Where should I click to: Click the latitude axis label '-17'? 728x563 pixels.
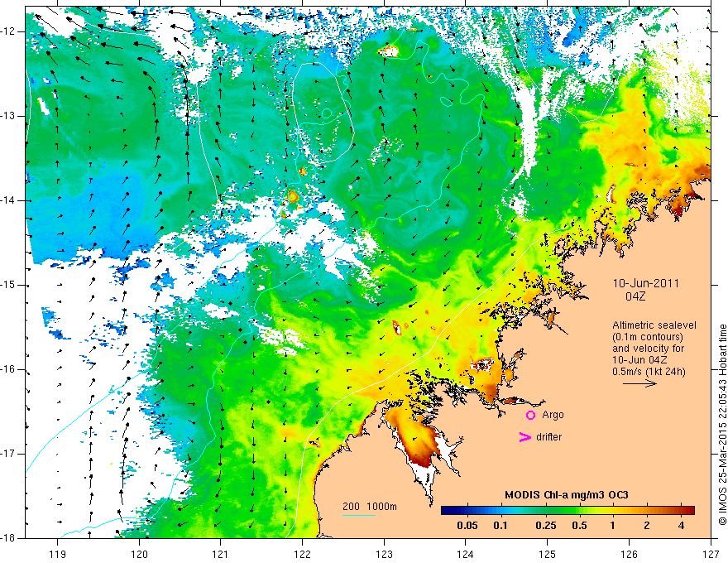[9, 454]
